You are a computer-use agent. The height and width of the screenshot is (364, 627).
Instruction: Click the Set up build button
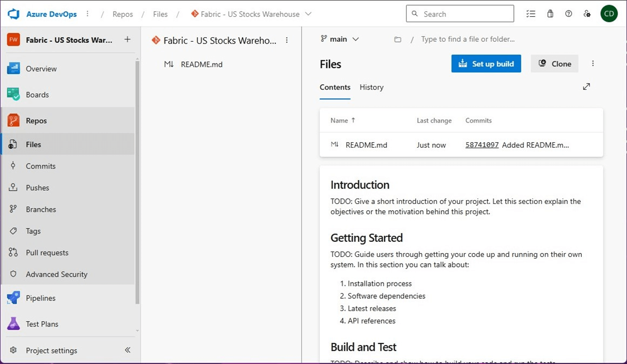pyautogui.click(x=486, y=64)
